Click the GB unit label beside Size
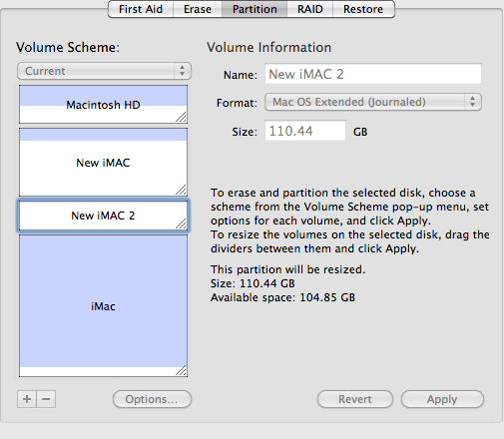Image resolution: width=504 pixels, height=439 pixels. pos(360,132)
